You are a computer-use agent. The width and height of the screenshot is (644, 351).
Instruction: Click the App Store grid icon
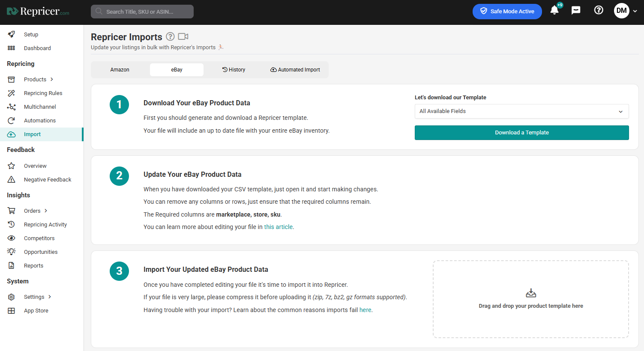pyautogui.click(x=12, y=310)
